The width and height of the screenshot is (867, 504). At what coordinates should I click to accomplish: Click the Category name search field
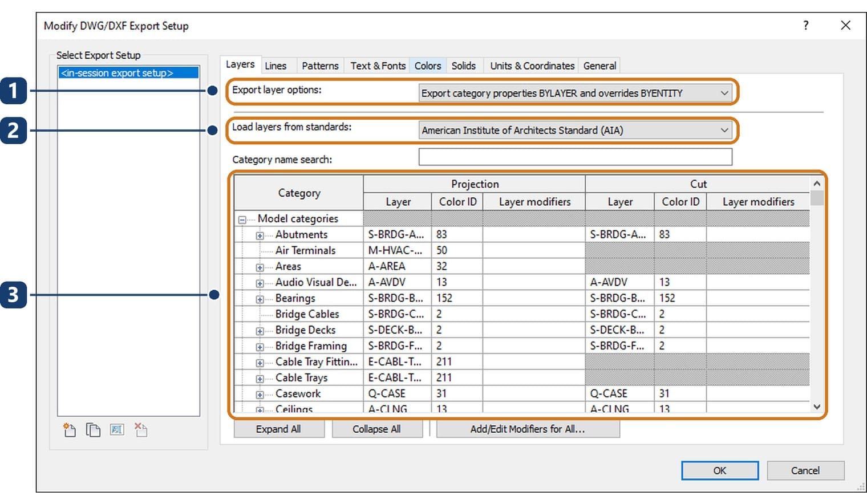point(575,157)
